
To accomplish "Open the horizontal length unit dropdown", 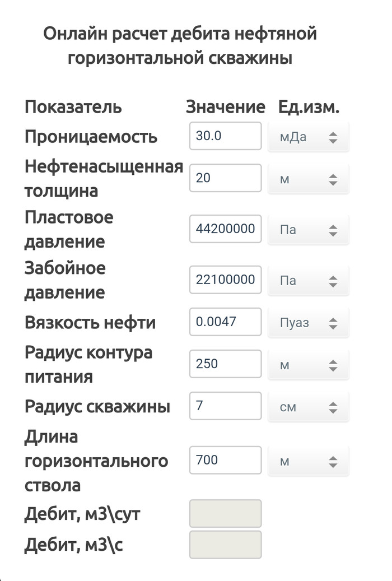I will pos(309,462).
